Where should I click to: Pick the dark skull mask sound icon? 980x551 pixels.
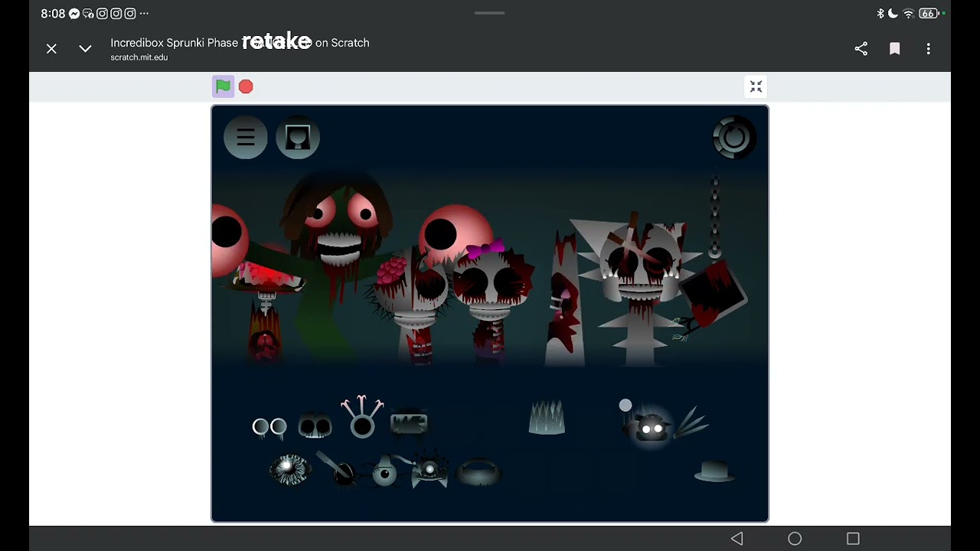pyautogui.click(x=315, y=425)
